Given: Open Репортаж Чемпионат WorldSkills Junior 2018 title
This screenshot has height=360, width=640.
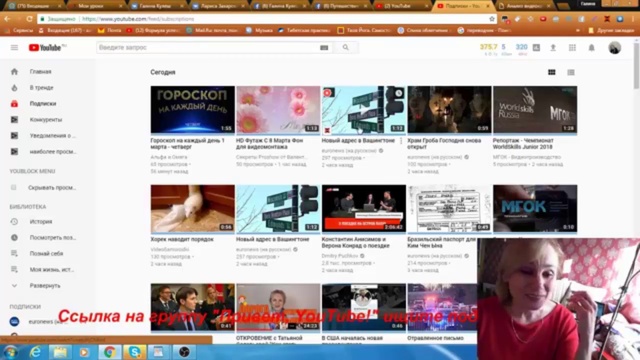Looking at the screenshot, I should click(x=523, y=144).
